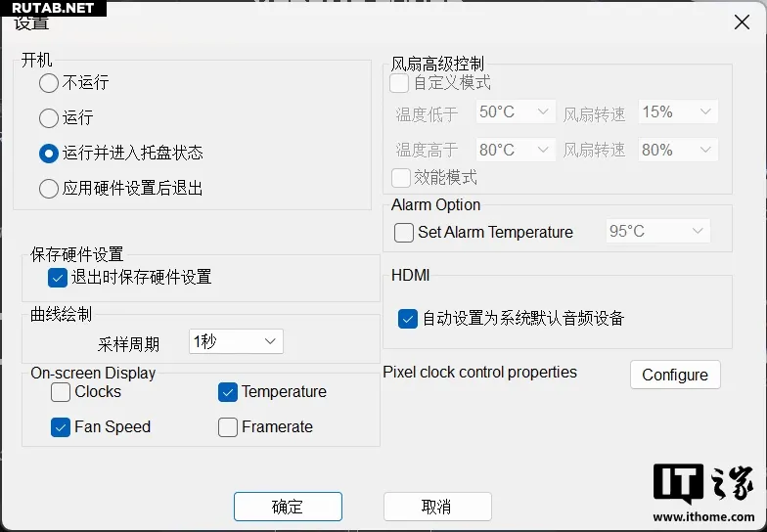This screenshot has width=767, height=532.
Task: Click the Configure pixel clock button
Action: (675, 376)
